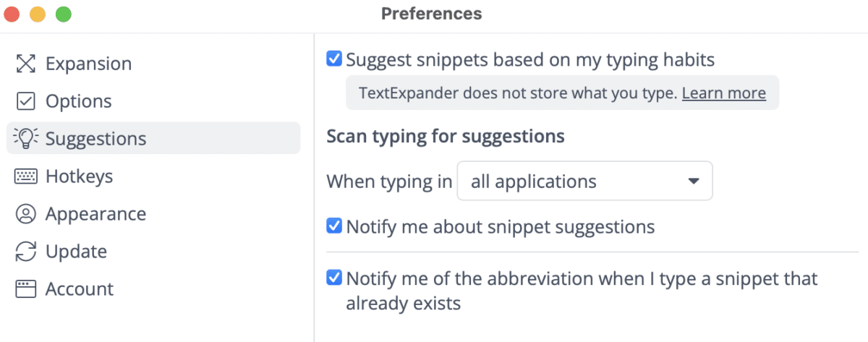Screen dimensions: 868x342
Task: Click the Account window icon
Action: click(x=25, y=289)
